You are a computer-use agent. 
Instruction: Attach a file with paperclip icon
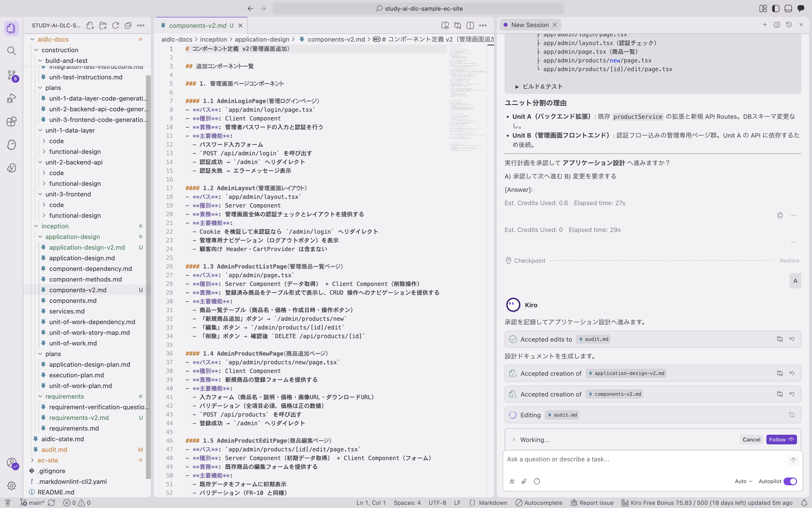[524, 481]
